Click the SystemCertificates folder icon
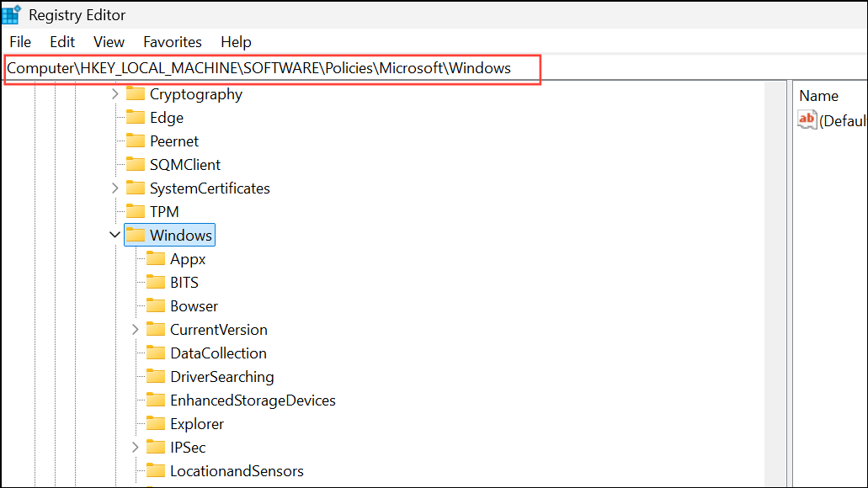Image resolution: width=868 pixels, height=488 pixels. click(136, 188)
